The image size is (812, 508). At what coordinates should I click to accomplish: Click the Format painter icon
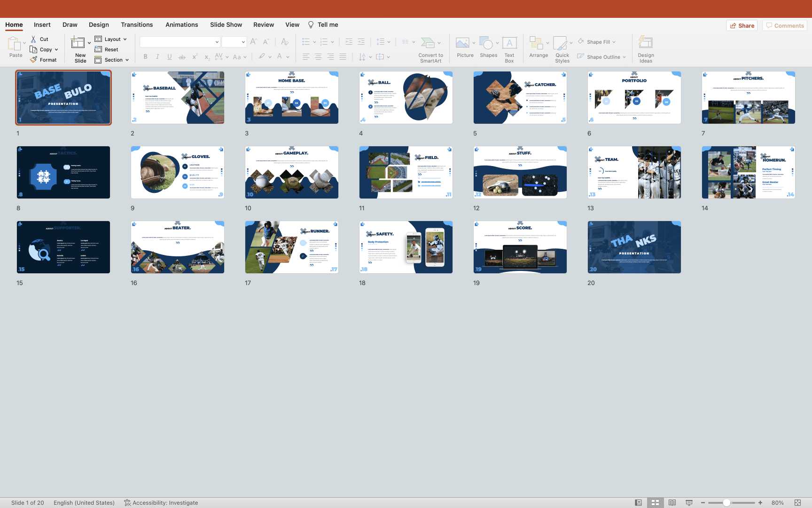click(x=34, y=60)
